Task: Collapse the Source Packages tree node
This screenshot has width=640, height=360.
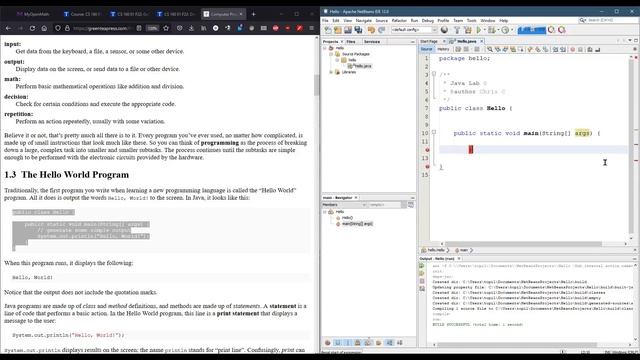Action: pyautogui.click(x=331, y=54)
